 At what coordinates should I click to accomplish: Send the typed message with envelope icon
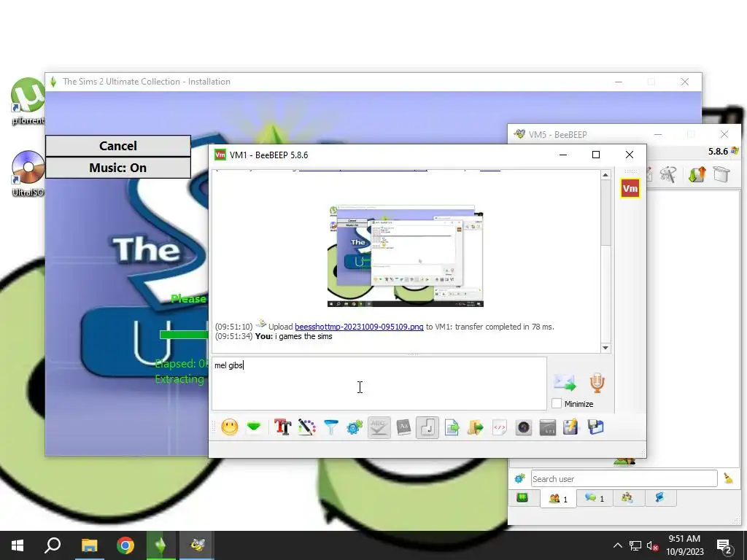(x=565, y=382)
